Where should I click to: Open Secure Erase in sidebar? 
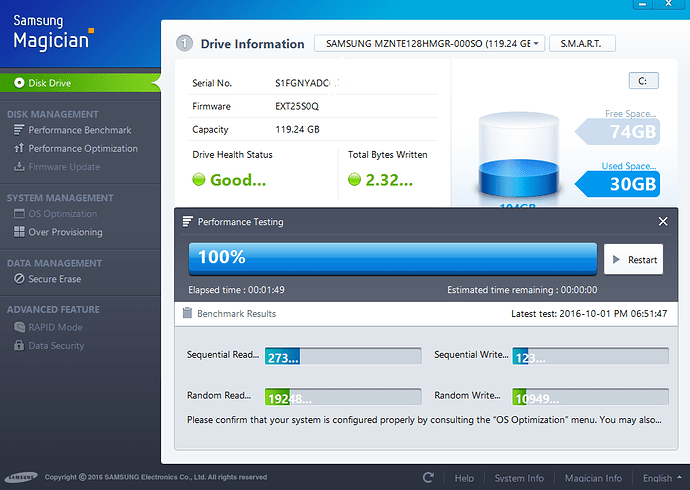pyautogui.click(x=55, y=279)
